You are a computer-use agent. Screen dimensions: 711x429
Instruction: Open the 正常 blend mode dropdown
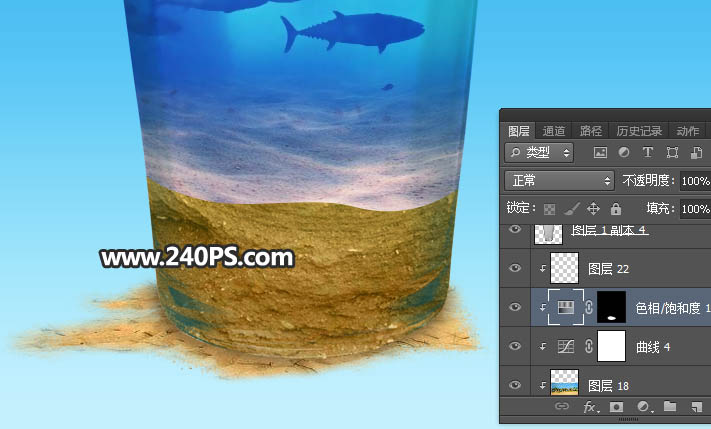(x=559, y=181)
